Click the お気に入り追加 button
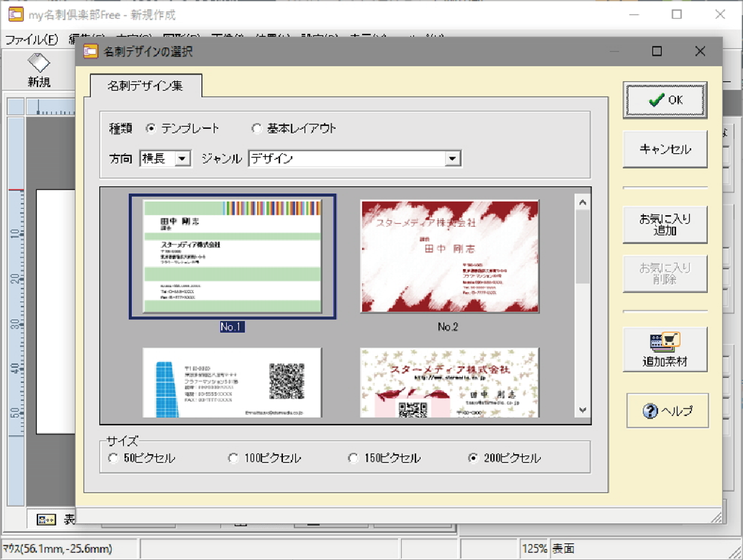743x560 pixels. pyautogui.click(x=665, y=224)
